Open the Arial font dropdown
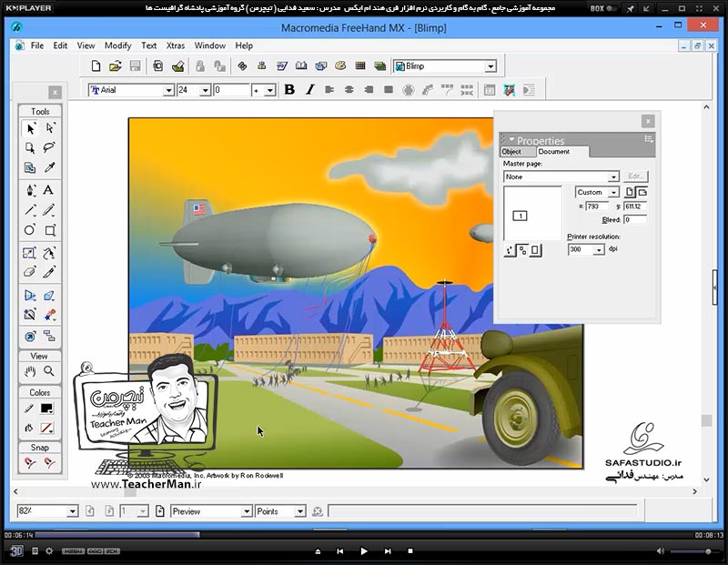Viewport: 728px width, 565px height. click(168, 90)
